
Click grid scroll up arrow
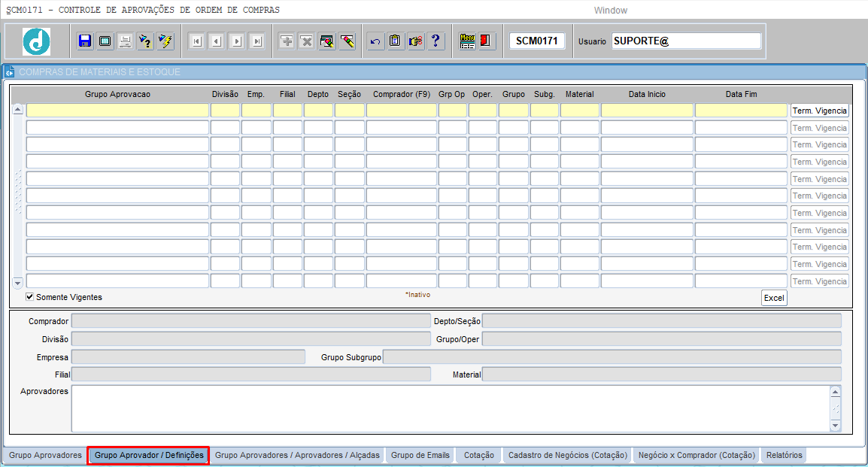(x=18, y=110)
